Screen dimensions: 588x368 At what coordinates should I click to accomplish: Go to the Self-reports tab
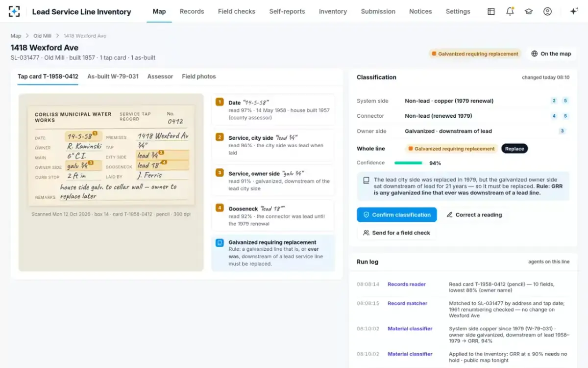tap(287, 11)
